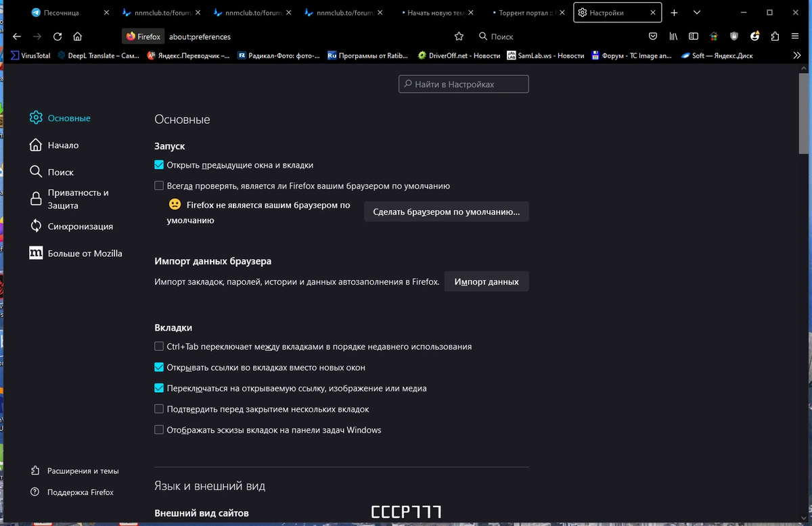This screenshot has height=526, width=812.
Task: Open the Firefox account icon with badge
Action: pyautogui.click(x=755, y=37)
